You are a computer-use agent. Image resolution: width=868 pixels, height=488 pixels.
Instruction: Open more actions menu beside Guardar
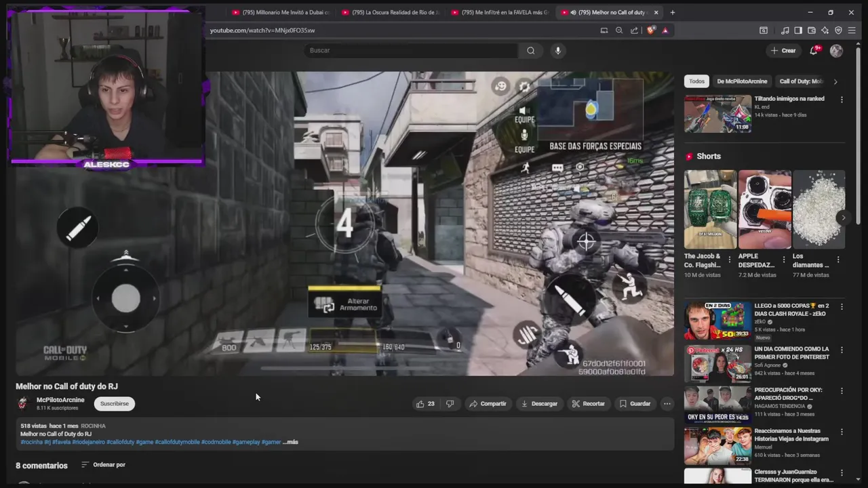[x=667, y=404]
